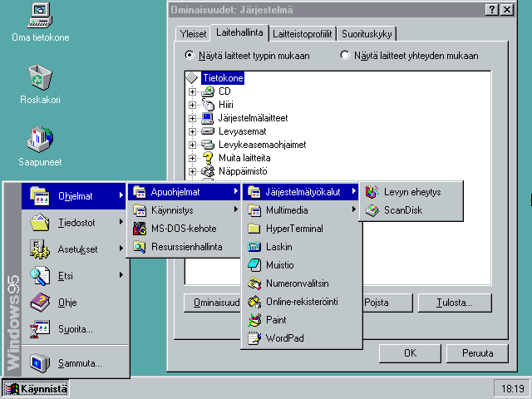Click the Numeronvalitsin phone dialer icon

(x=254, y=283)
